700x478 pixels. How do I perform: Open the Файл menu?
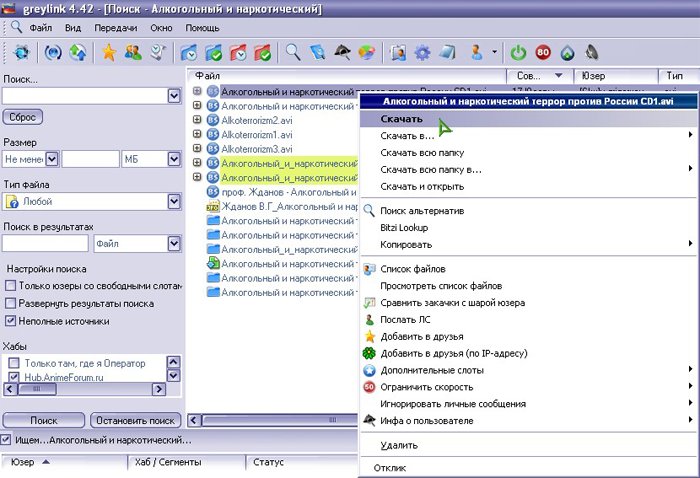[41, 28]
